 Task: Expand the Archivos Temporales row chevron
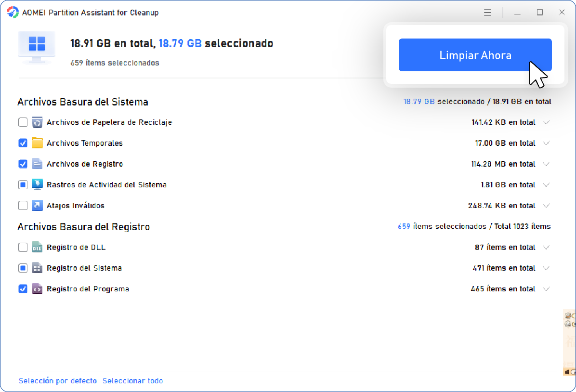[546, 144]
